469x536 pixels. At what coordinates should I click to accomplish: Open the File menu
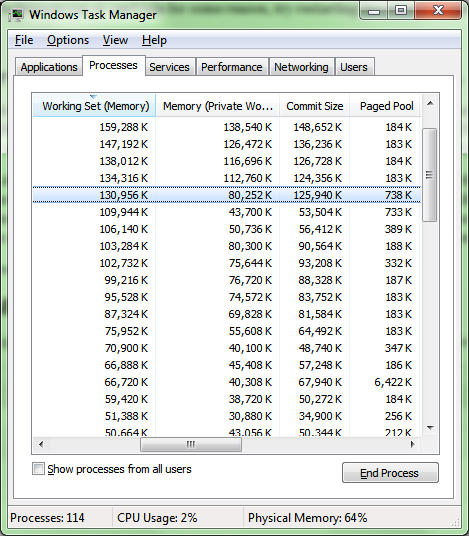tap(24, 40)
